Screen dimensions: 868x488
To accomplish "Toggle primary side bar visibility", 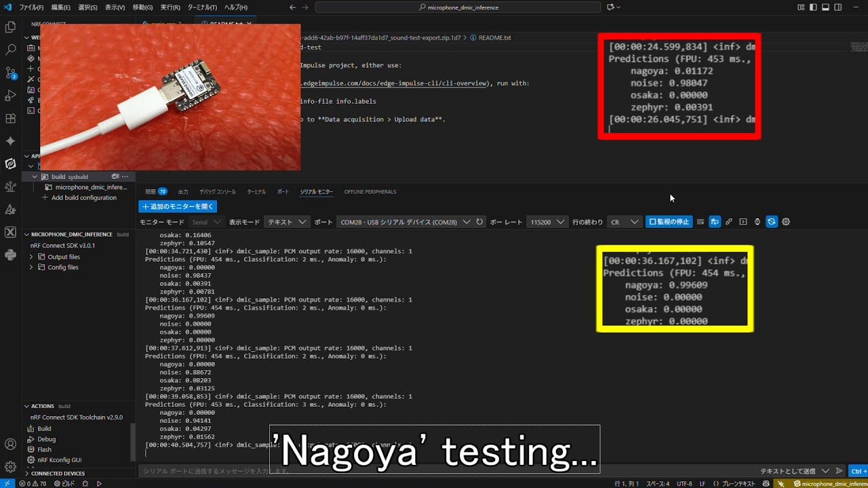I will click(x=813, y=7).
